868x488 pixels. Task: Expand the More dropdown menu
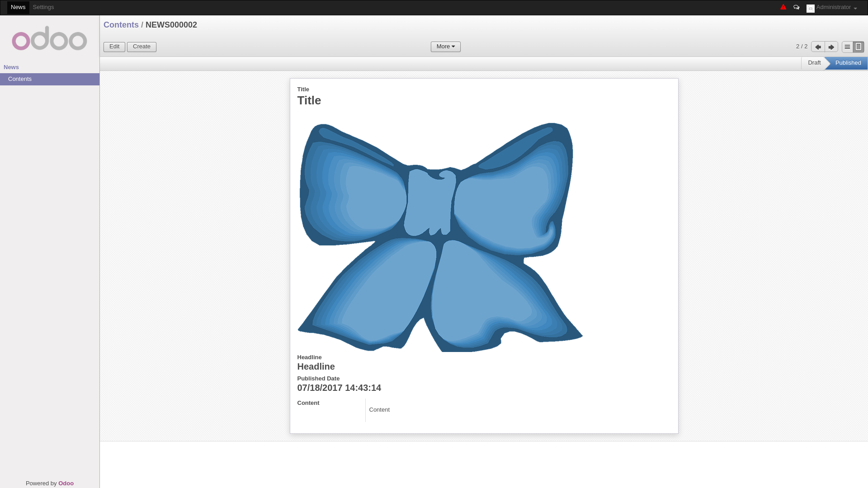(445, 47)
